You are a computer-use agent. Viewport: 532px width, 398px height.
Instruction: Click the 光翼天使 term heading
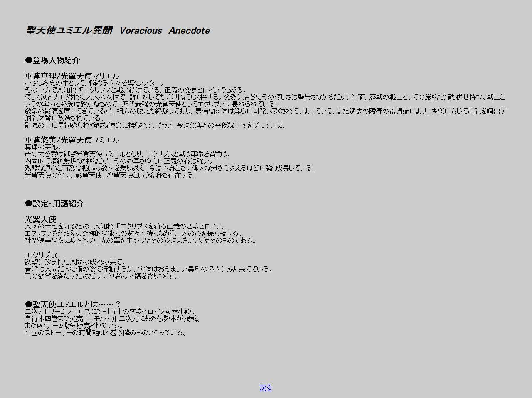40,219
